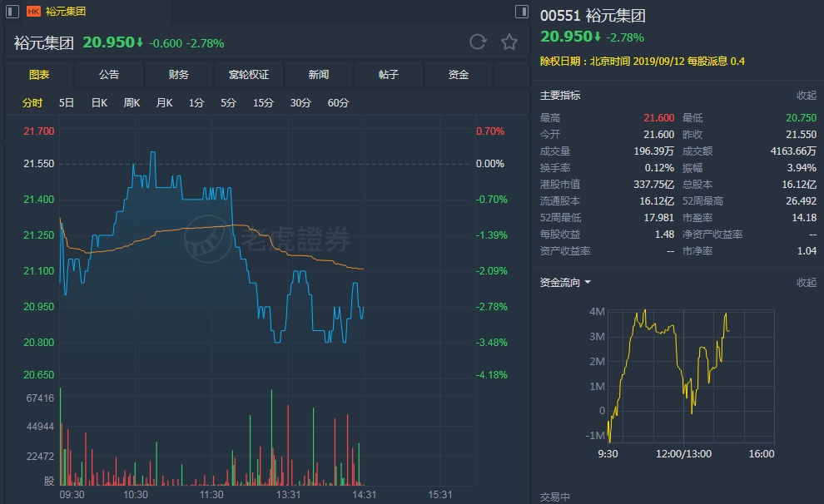Click the orange HK market badge icon
This screenshot has width=824, height=504.
(33, 12)
